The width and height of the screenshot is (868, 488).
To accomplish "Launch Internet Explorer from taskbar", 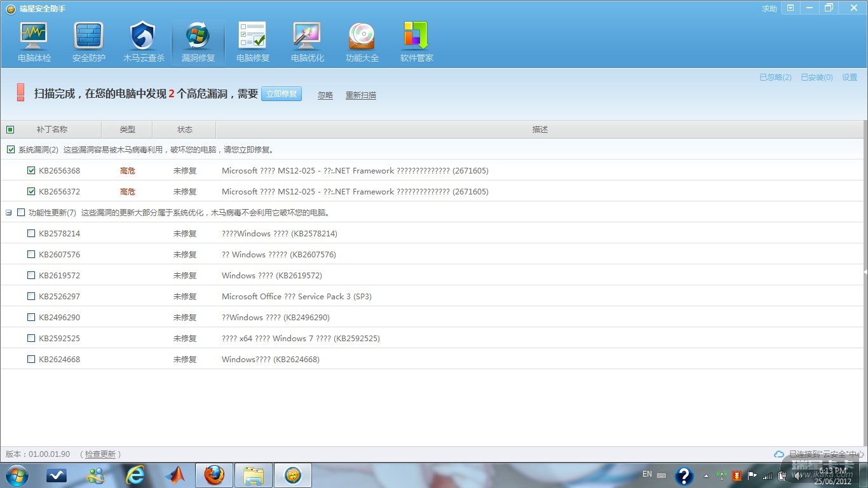I will (x=135, y=475).
